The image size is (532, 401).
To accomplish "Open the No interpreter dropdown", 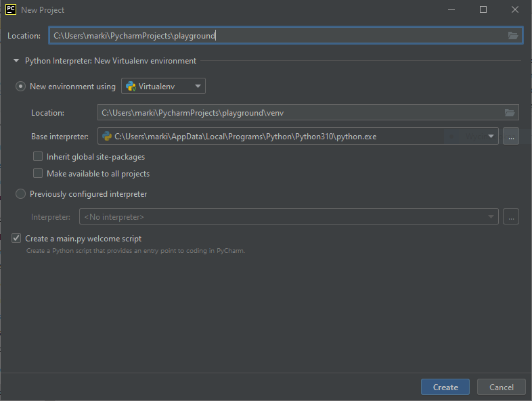I will click(x=289, y=217).
